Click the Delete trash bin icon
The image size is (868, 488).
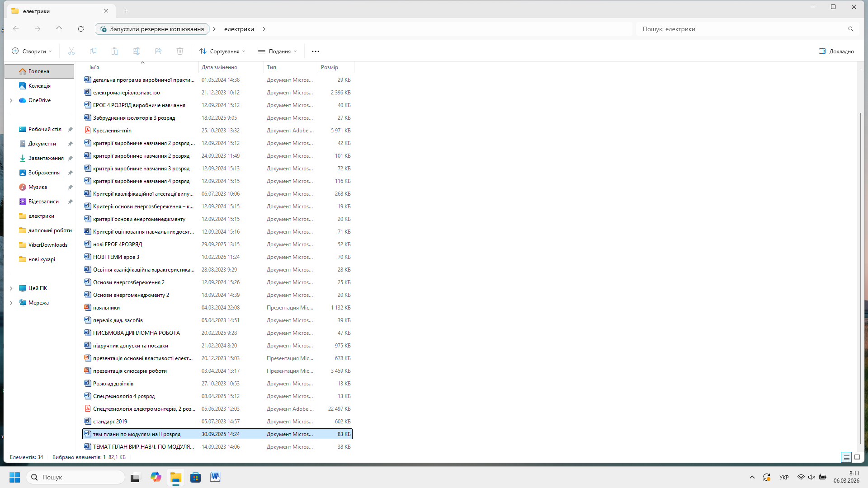tap(180, 51)
